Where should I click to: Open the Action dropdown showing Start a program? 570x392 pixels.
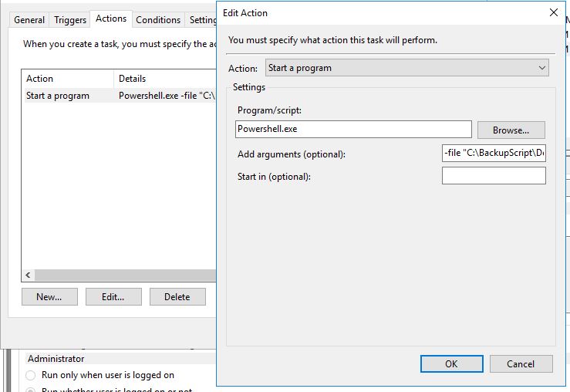pyautogui.click(x=406, y=68)
